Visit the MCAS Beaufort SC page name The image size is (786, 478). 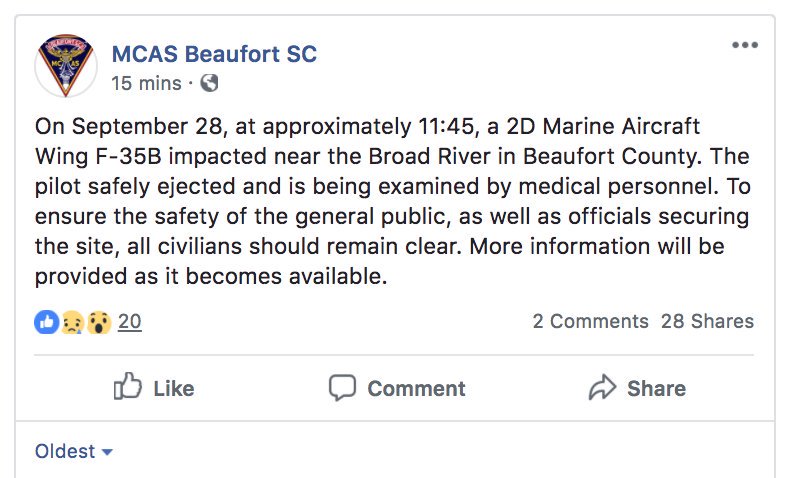214,54
